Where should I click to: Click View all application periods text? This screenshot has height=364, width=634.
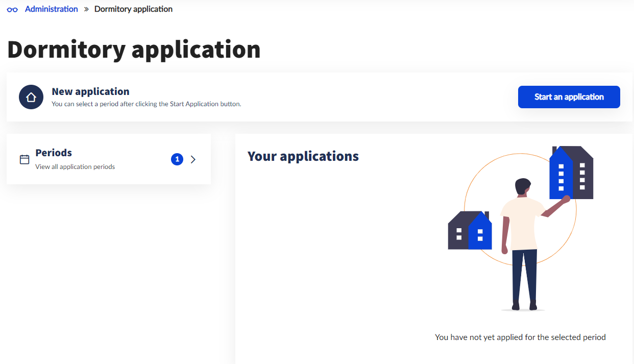pyautogui.click(x=75, y=167)
